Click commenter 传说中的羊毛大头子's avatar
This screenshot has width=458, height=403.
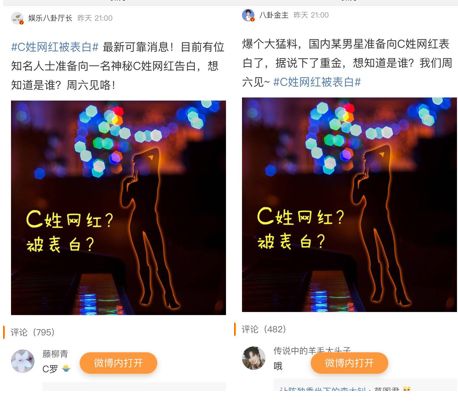[x=254, y=358]
